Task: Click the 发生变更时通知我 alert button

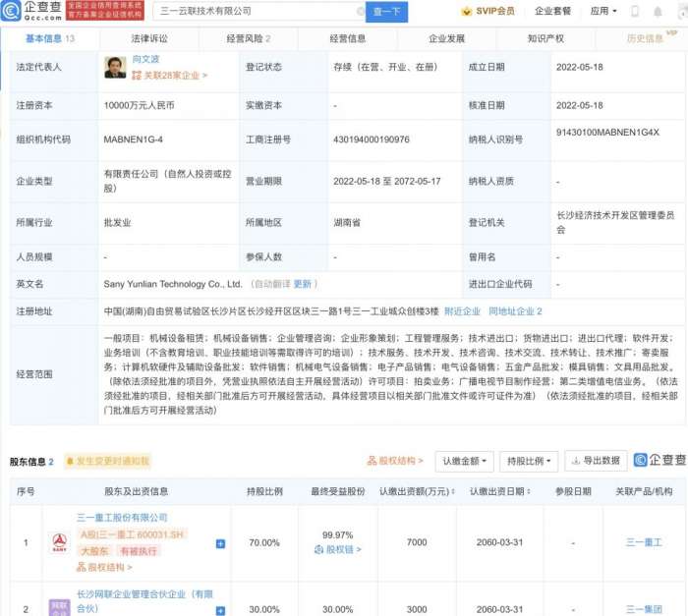Action: click(x=107, y=461)
